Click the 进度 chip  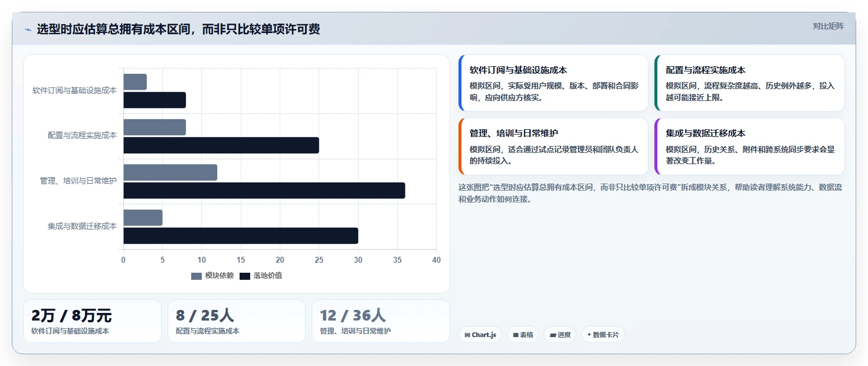pyautogui.click(x=560, y=335)
